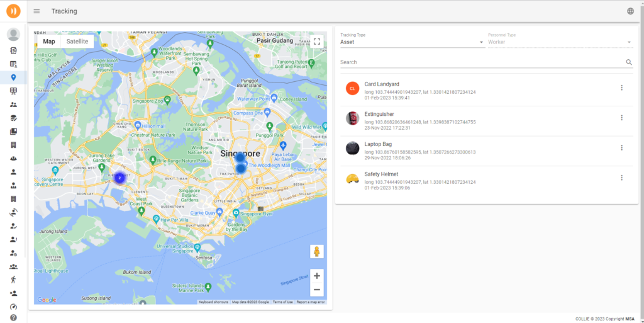This screenshot has height=323, width=644.
Task: Open the person with checkmark sidebar icon
Action: pyautogui.click(x=14, y=226)
